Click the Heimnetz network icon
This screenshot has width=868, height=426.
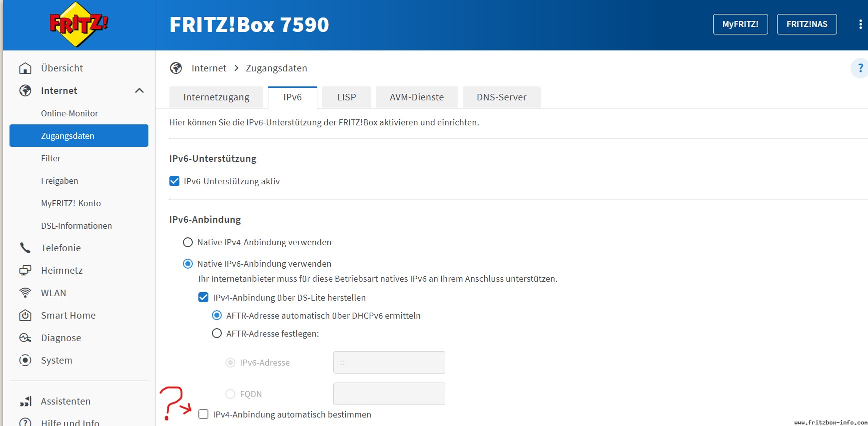tap(25, 270)
